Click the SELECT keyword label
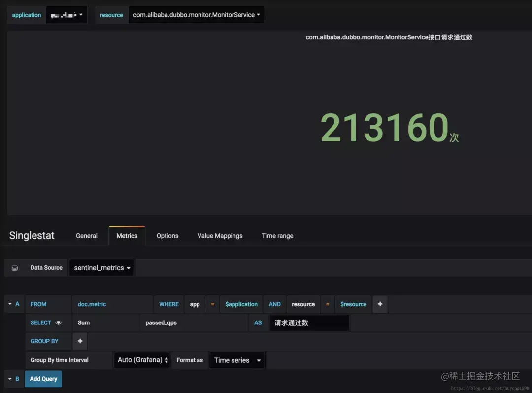This screenshot has width=532, height=393. [x=41, y=322]
